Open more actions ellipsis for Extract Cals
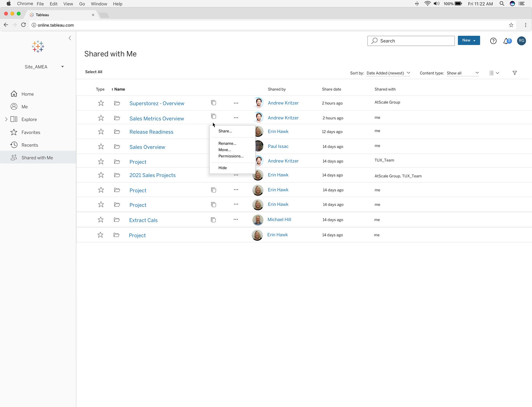 click(236, 219)
